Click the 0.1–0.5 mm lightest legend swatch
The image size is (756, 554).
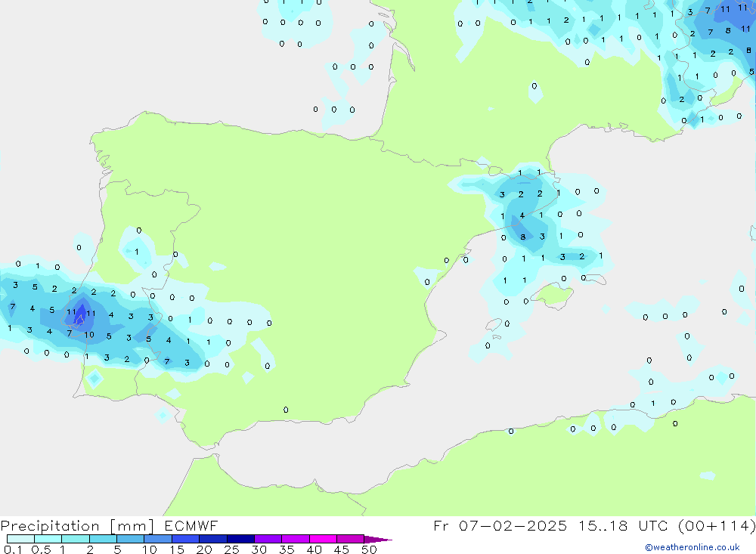[20, 539]
